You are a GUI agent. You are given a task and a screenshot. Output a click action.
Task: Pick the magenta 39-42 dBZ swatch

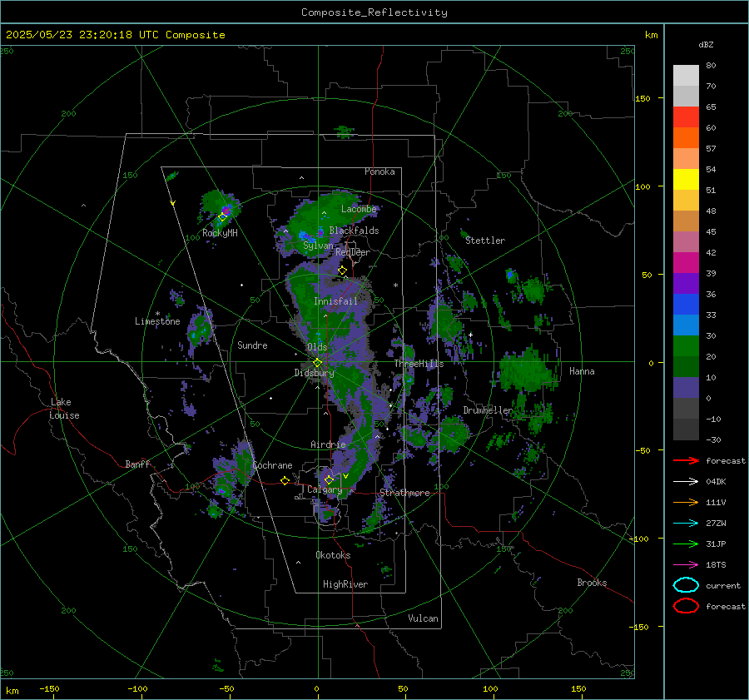(686, 263)
